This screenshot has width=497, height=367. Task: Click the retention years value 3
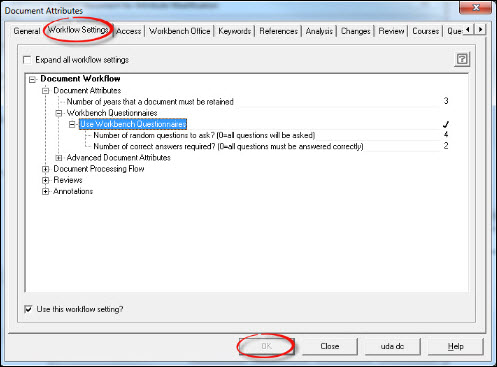446,101
